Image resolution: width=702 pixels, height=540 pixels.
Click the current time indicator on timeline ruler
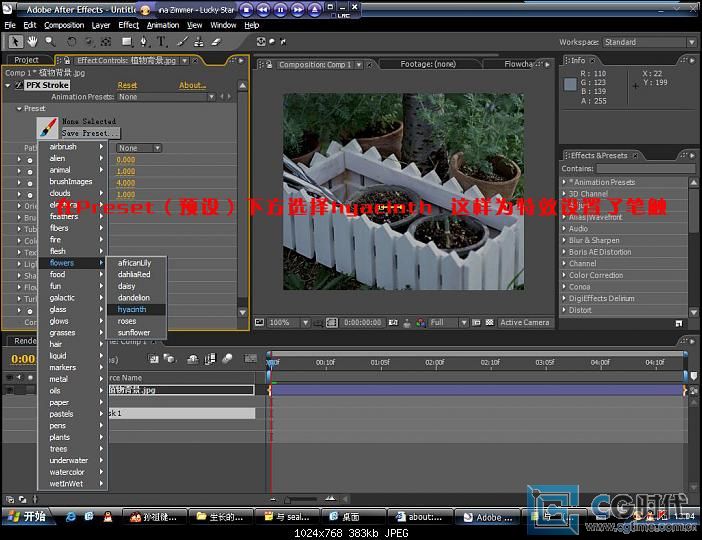[271, 362]
